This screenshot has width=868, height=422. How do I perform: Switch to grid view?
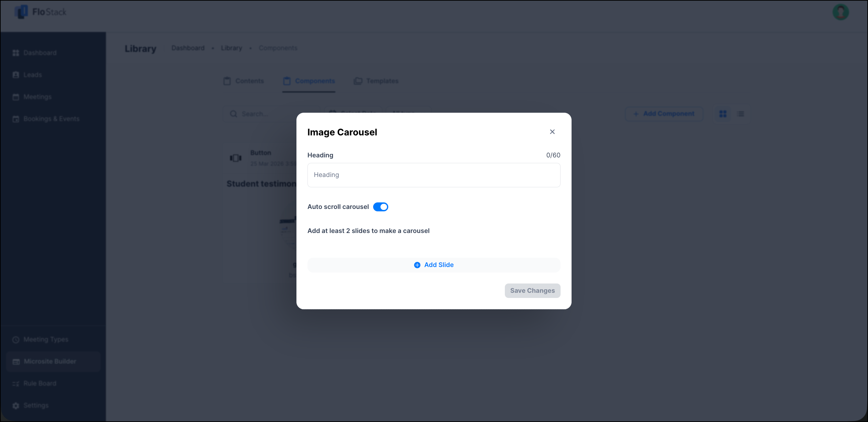(x=723, y=114)
